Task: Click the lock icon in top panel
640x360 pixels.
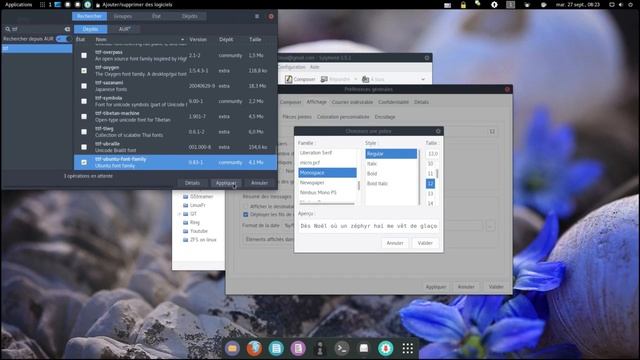Action: click(x=463, y=5)
